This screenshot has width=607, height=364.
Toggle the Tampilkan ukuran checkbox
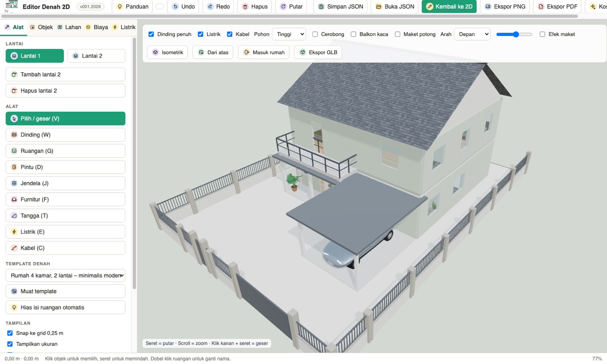pos(10,344)
